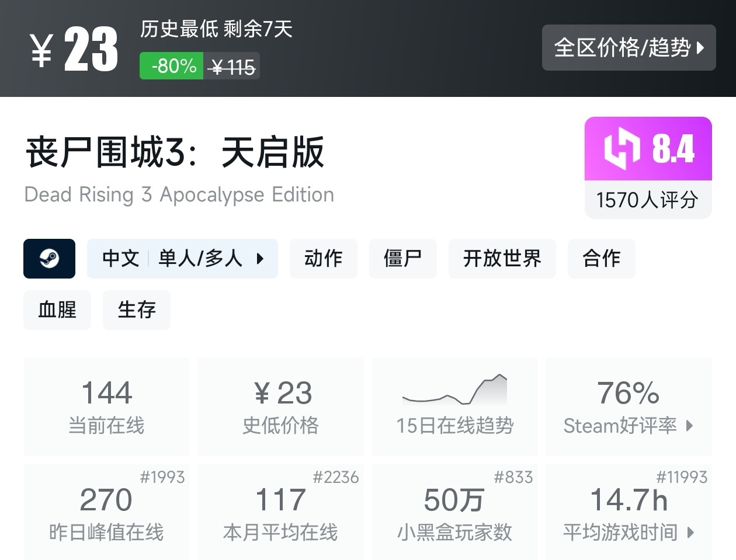Tap the ¥23 史低价格 stat card

(281, 406)
